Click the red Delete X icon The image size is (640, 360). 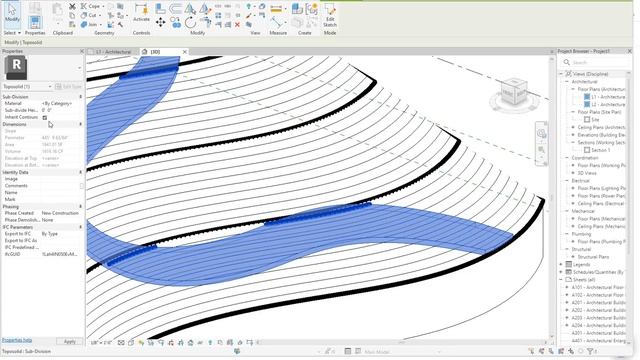click(238, 24)
